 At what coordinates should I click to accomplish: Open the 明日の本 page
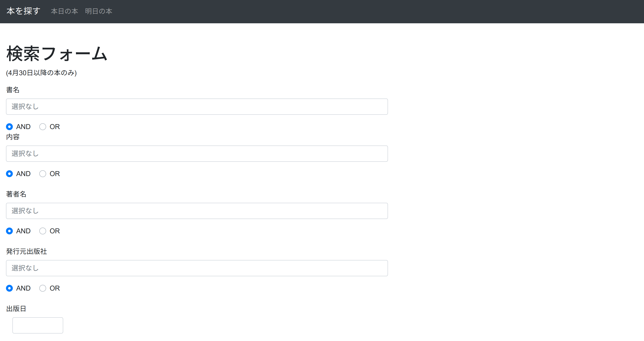[99, 11]
